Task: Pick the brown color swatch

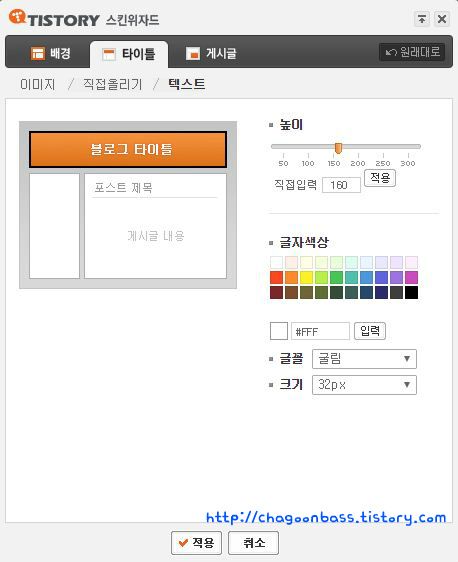Action: [291, 292]
